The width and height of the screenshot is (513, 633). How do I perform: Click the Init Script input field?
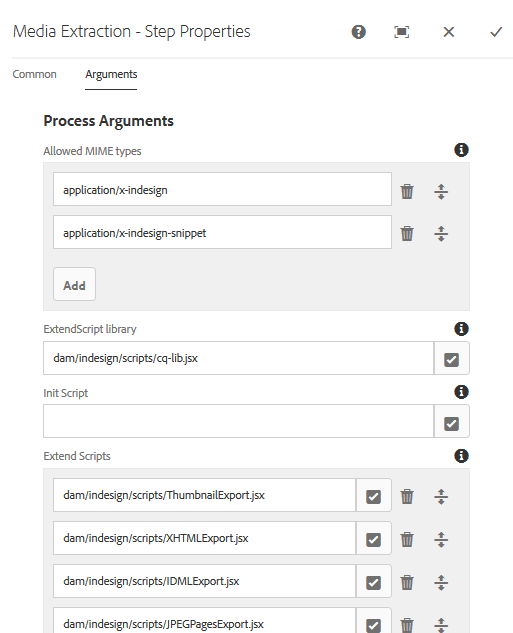click(239, 421)
